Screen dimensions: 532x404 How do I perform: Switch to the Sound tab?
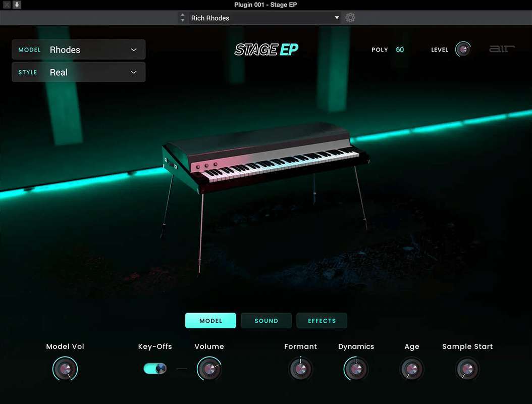(266, 321)
